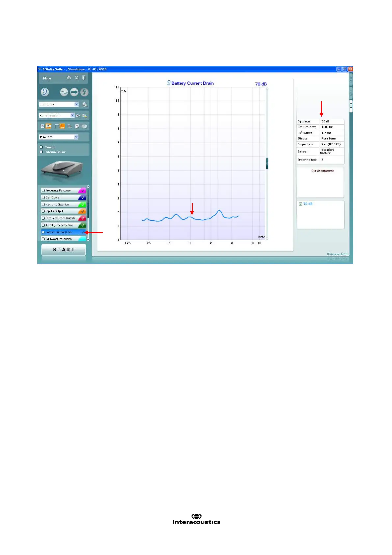Screen dimensions: 392x555
Task: Check the Frequency Response test box
Action: coord(43,190)
